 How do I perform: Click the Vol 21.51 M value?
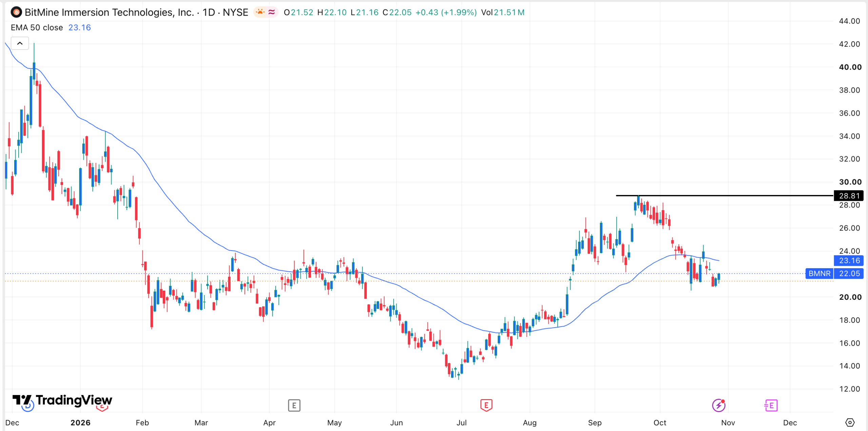point(503,13)
